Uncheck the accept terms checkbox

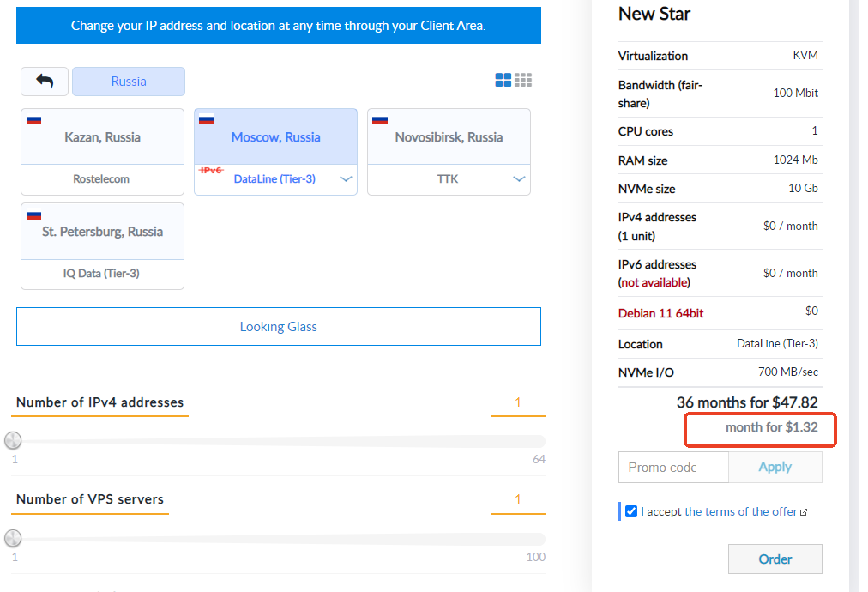[631, 511]
